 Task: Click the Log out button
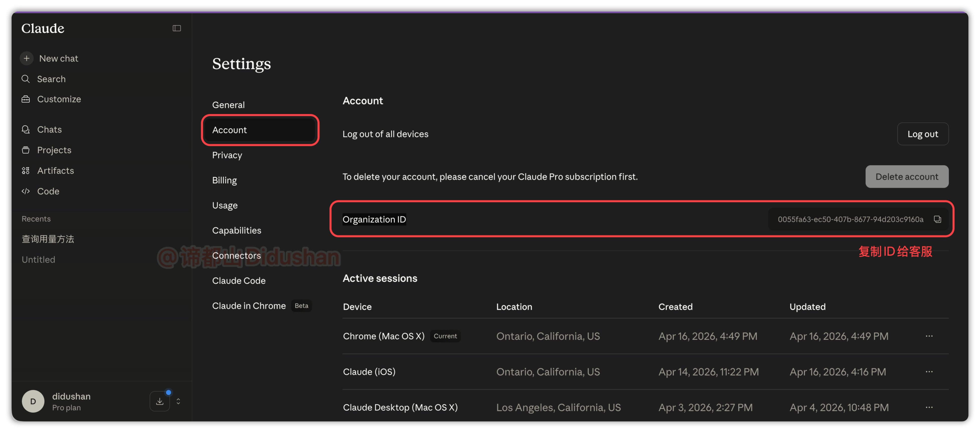(923, 134)
